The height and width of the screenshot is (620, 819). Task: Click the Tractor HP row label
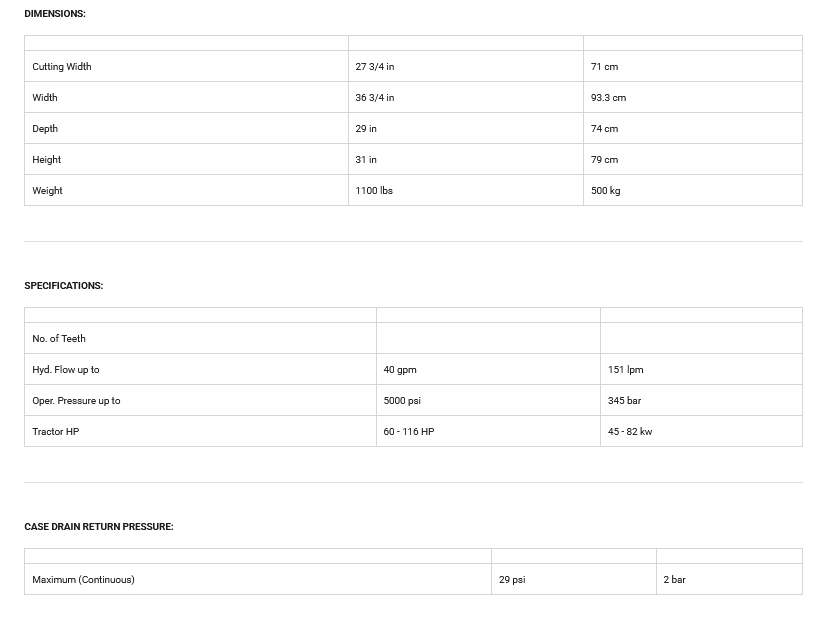(56, 432)
